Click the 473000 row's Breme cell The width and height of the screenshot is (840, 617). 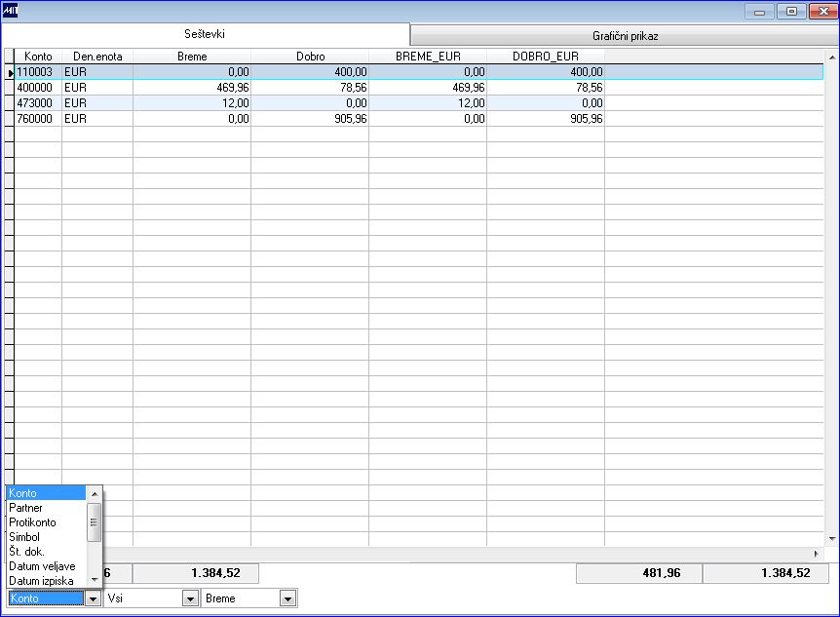point(192,103)
